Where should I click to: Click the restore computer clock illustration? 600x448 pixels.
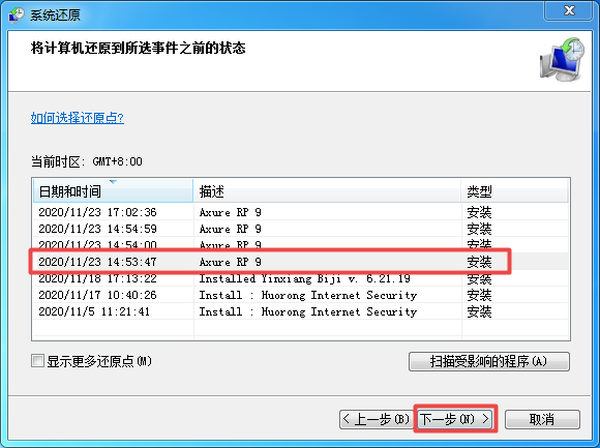(x=562, y=59)
